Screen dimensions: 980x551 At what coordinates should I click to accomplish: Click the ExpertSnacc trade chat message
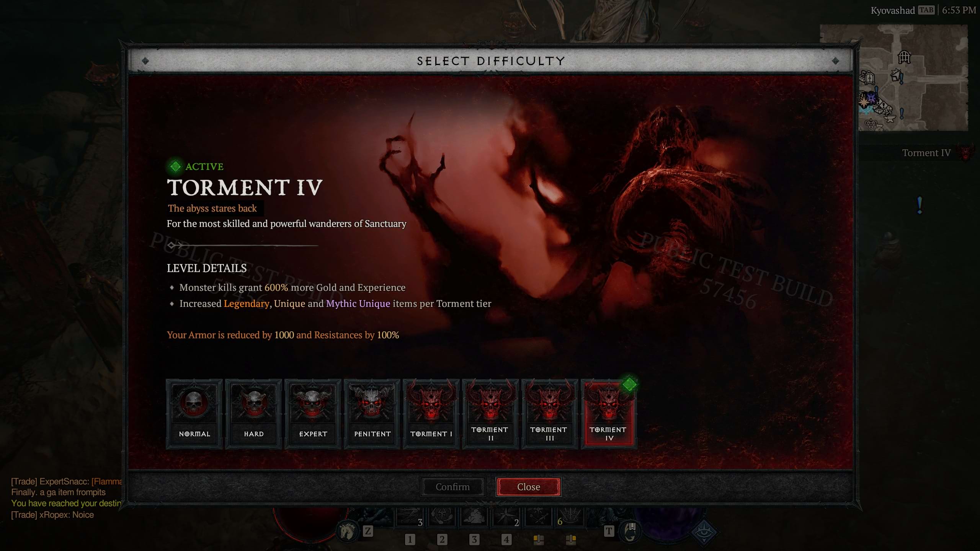tap(67, 481)
